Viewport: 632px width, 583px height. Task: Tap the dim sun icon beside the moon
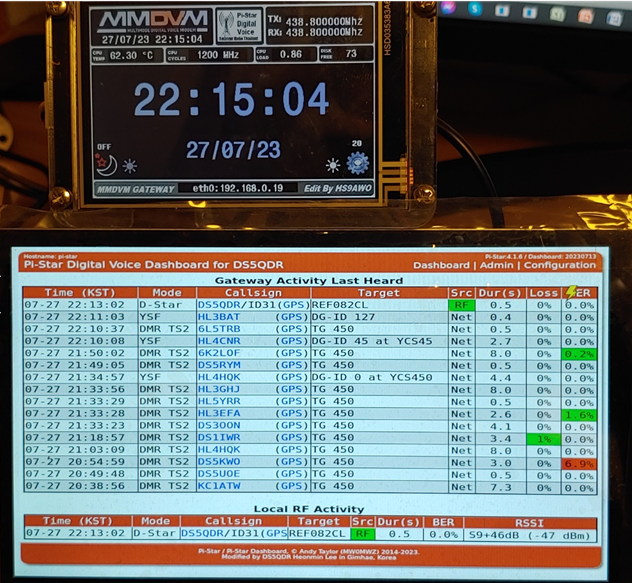[x=130, y=166]
